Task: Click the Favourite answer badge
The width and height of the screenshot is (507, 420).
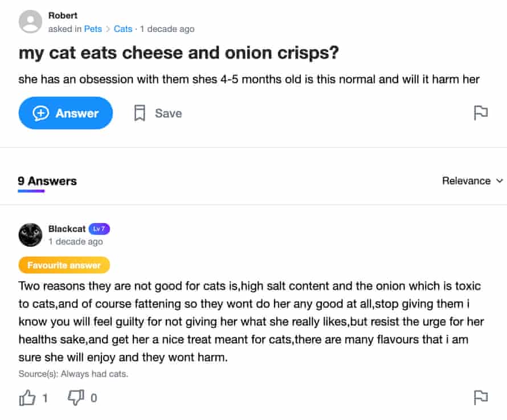Action: [64, 265]
